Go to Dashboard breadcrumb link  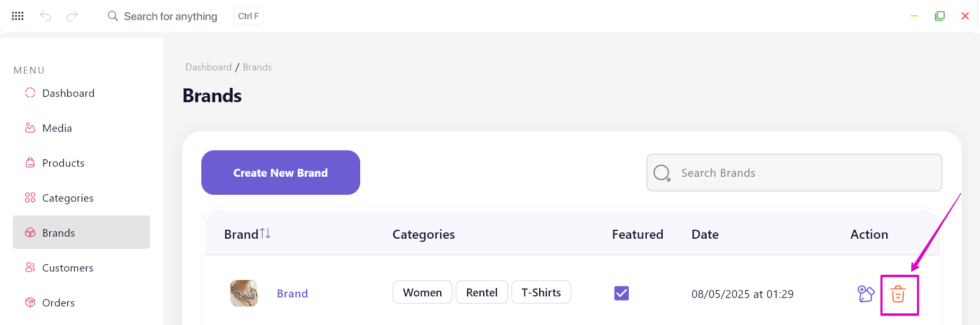click(x=209, y=67)
